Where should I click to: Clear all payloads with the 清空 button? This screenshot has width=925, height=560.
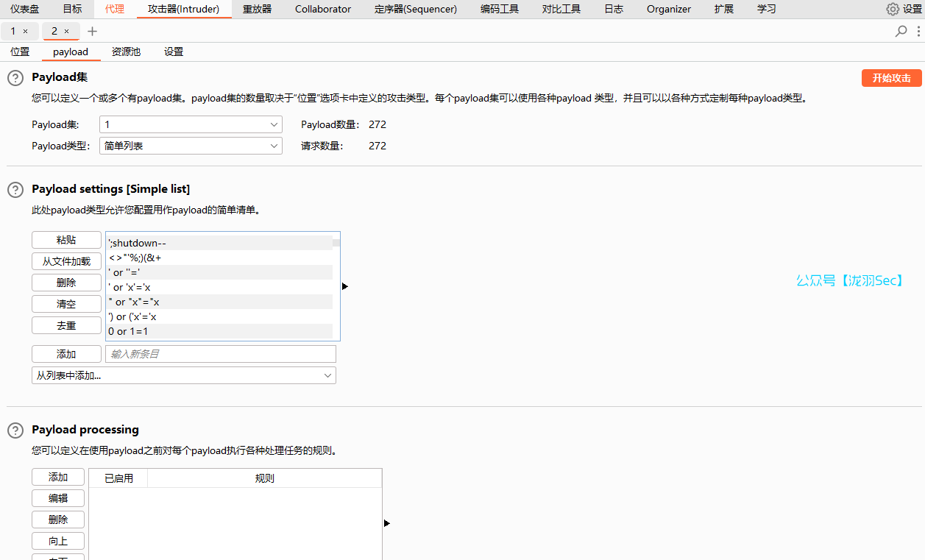pyautogui.click(x=66, y=303)
